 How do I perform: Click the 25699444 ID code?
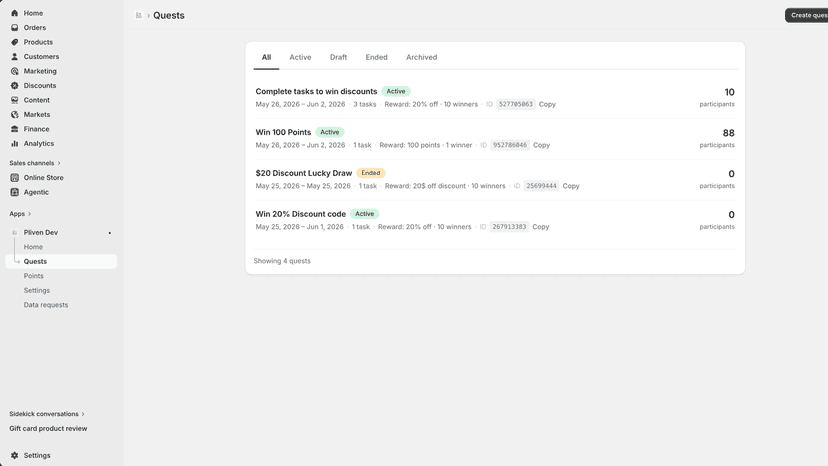point(541,186)
